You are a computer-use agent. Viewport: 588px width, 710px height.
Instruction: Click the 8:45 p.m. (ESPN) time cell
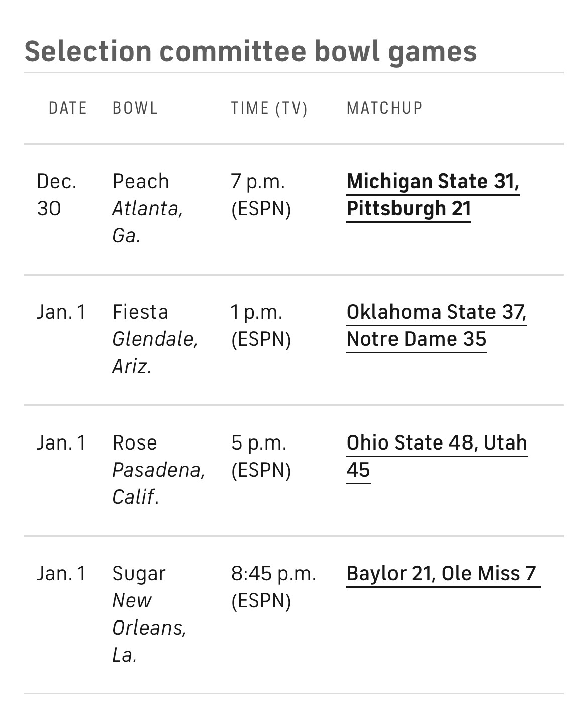pos(274,587)
